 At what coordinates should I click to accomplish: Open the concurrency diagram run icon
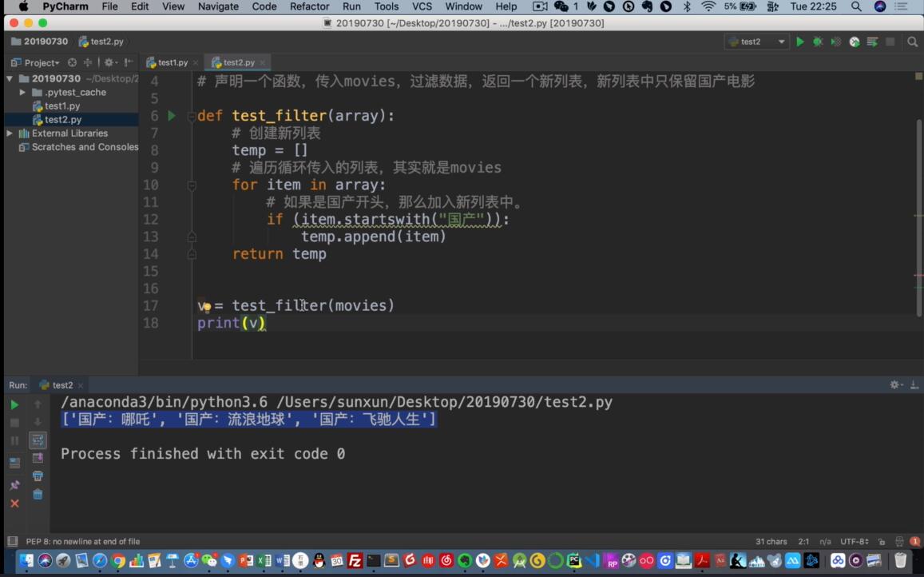coord(872,42)
